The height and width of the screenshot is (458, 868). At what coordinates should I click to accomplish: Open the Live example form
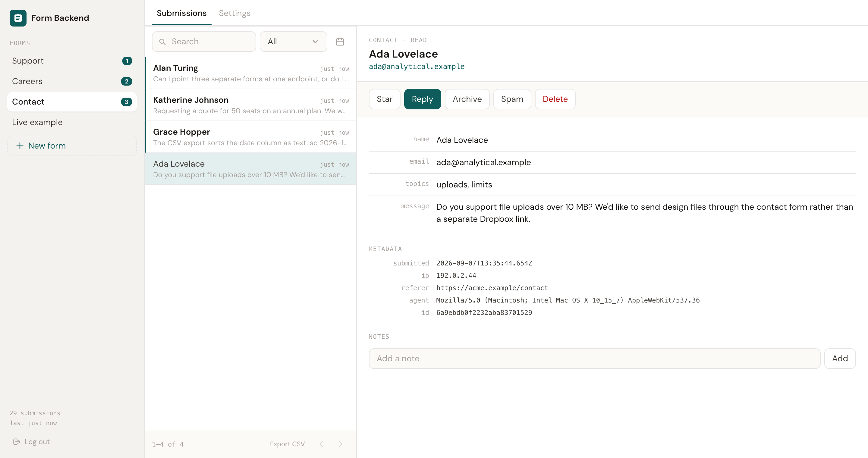(72, 122)
